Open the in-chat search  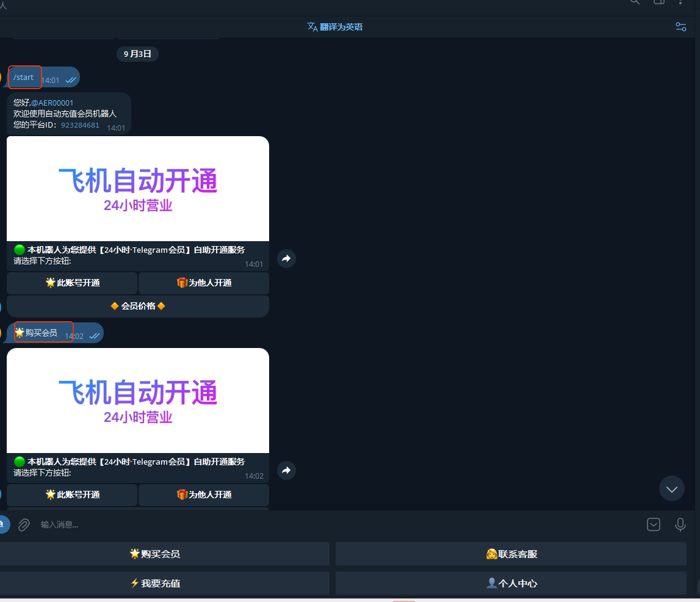635,3
